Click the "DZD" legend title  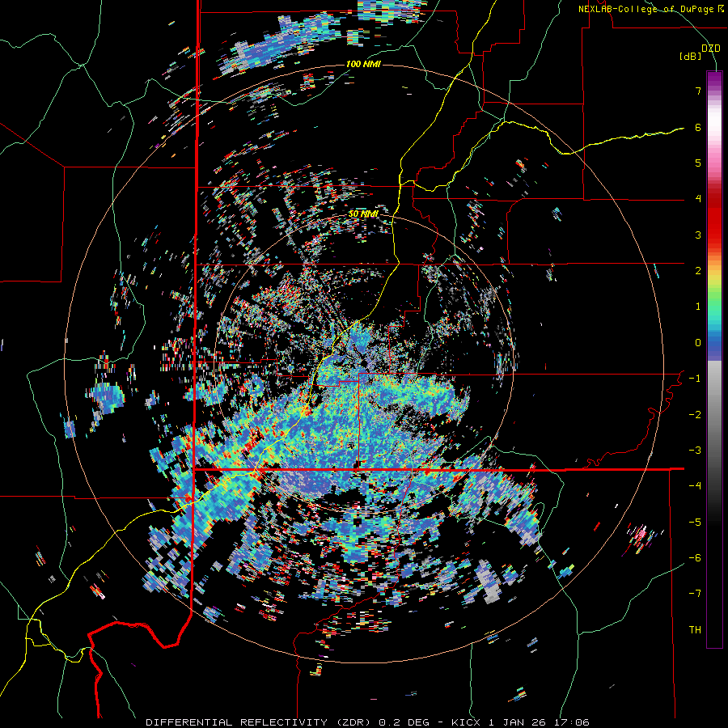point(710,49)
